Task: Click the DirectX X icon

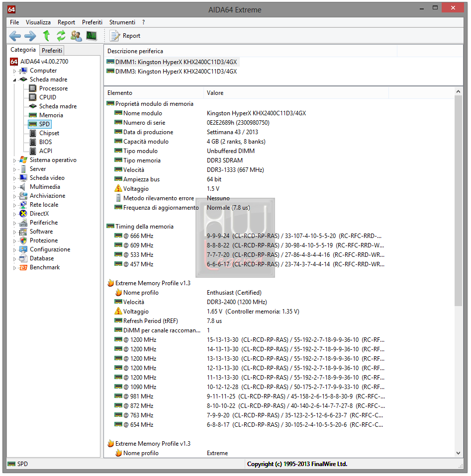Action: [23, 214]
